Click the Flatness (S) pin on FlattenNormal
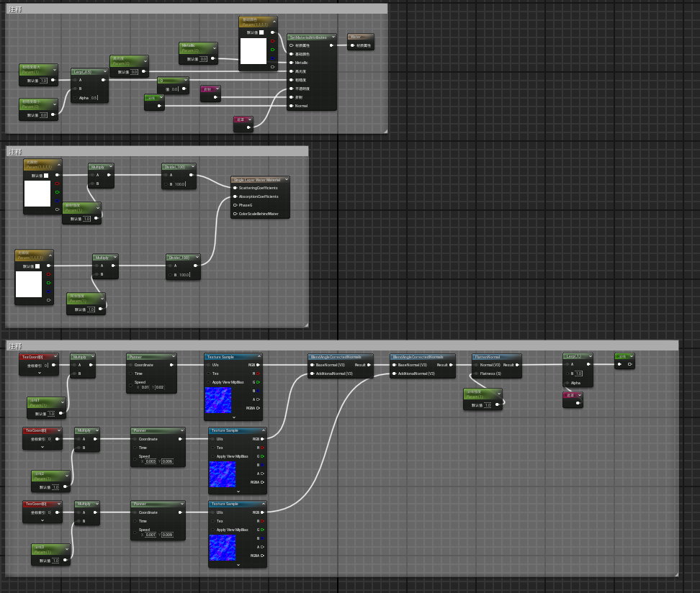 (x=477, y=374)
